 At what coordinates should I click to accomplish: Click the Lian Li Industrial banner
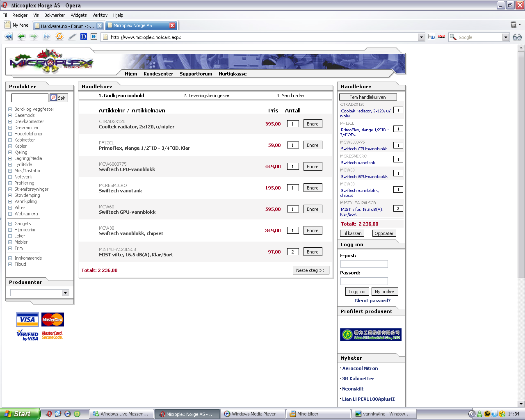click(371, 335)
